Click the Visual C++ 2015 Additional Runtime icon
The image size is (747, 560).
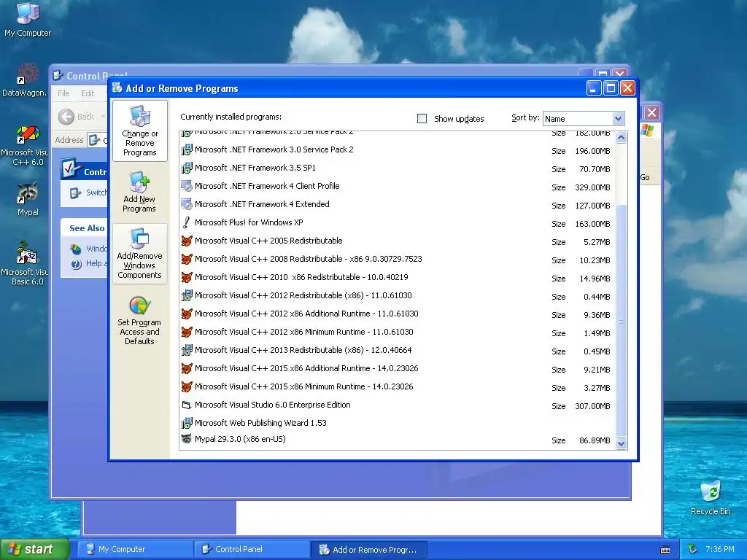click(x=187, y=368)
